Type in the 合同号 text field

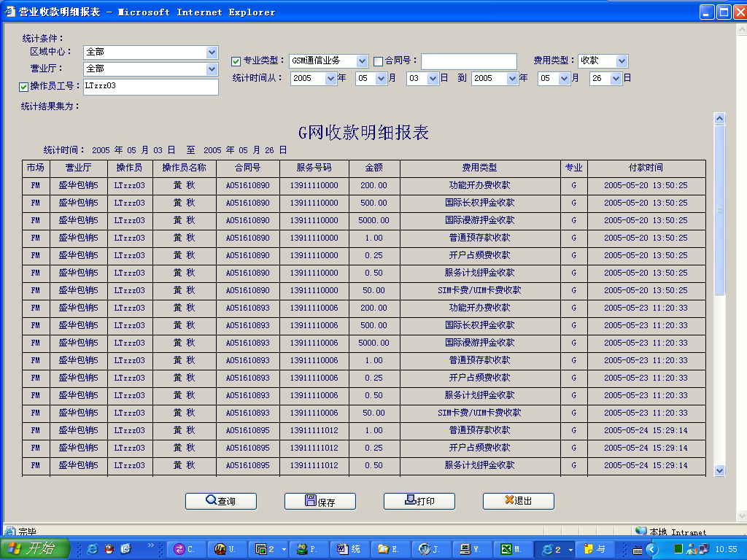[468, 61]
